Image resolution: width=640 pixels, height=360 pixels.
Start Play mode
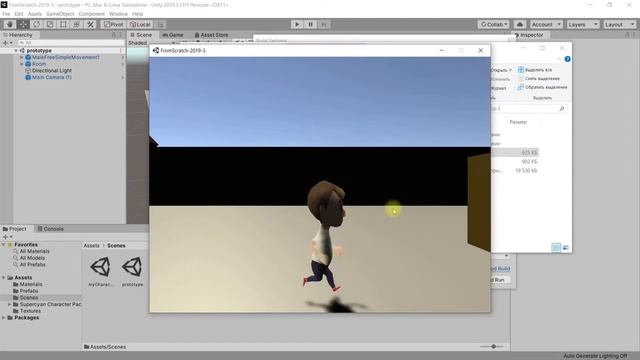(x=297, y=24)
